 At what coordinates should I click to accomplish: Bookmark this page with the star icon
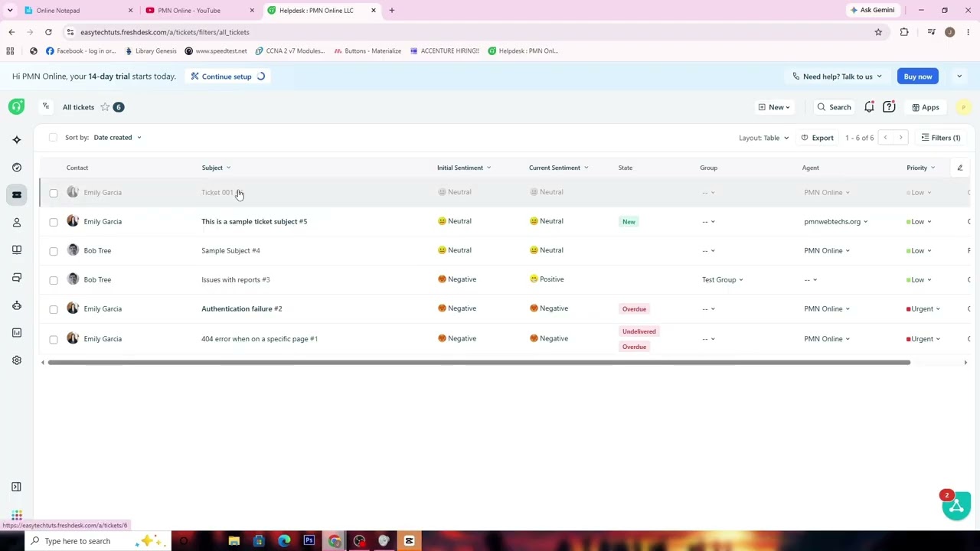878,32
